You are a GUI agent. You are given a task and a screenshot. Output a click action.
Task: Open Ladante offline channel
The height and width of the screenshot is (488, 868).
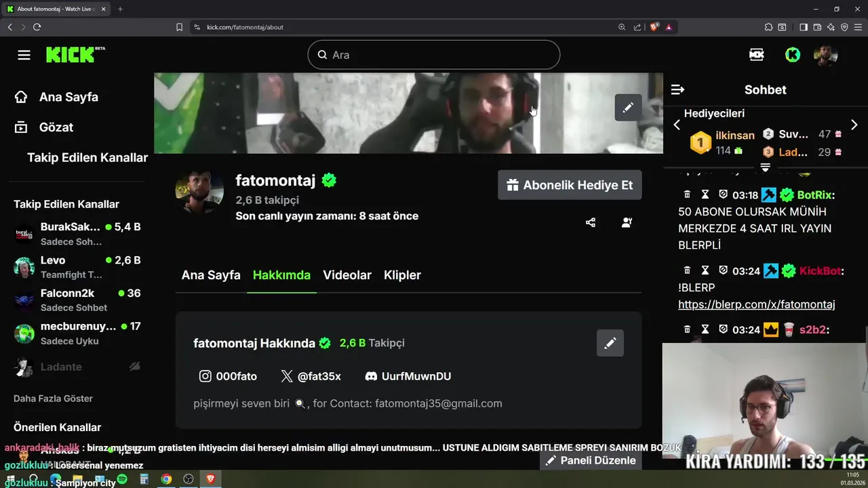(x=77, y=367)
